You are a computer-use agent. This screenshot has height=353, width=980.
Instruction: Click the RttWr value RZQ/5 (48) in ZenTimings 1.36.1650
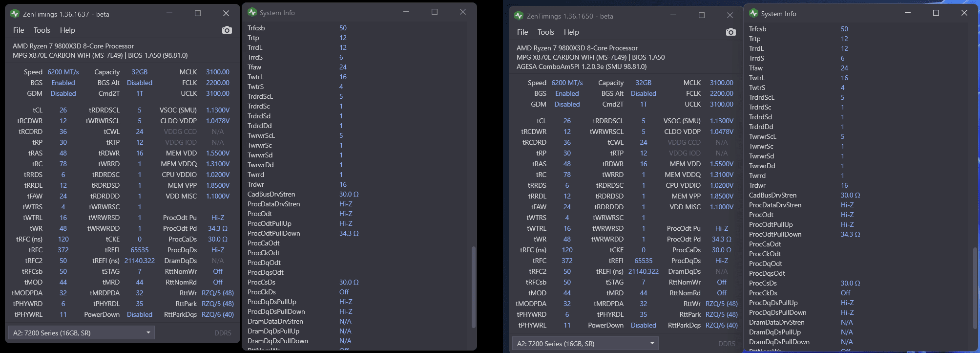722,304
